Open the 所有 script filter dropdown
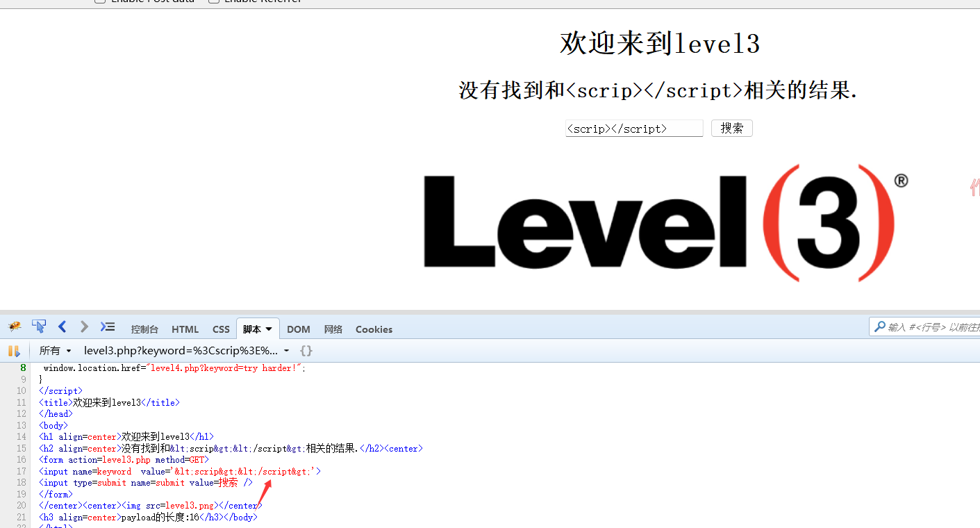Viewport: 980px width, 528px height. pos(56,351)
